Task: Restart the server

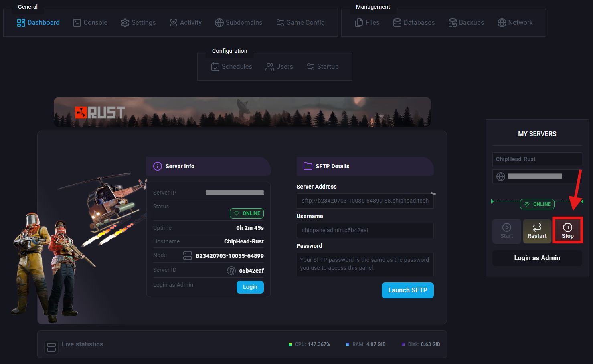Action: [x=537, y=231]
